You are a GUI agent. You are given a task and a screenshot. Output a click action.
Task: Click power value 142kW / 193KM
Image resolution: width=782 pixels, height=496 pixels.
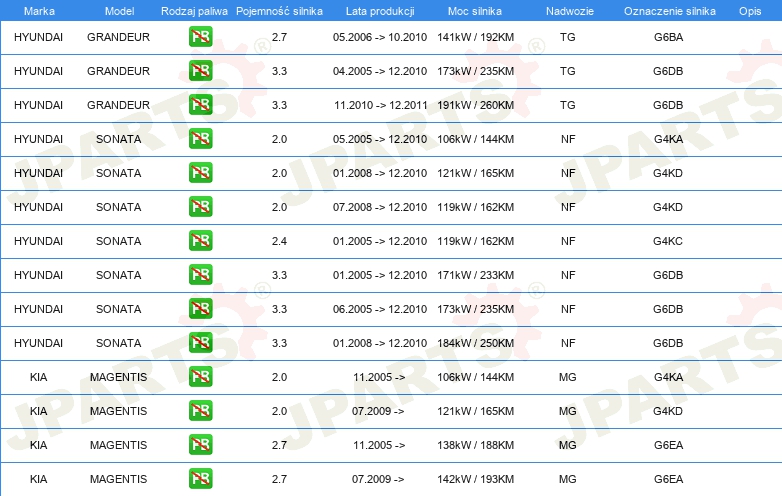tap(475, 479)
